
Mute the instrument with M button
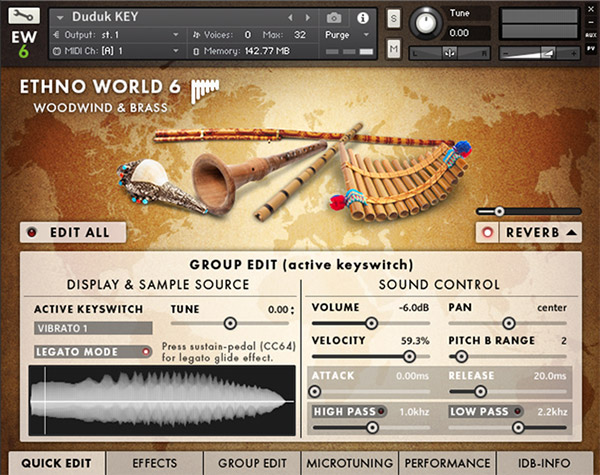click(x=394, y=49)
